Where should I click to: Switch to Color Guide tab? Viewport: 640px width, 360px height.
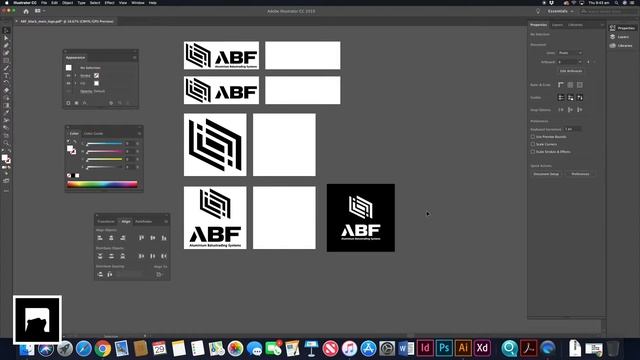click(93, 133)
